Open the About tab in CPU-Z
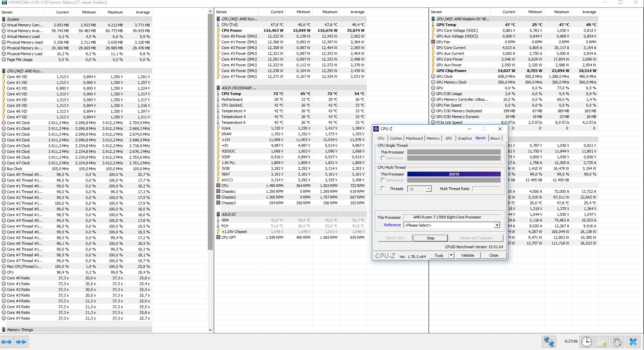 [x=495, y=138]
